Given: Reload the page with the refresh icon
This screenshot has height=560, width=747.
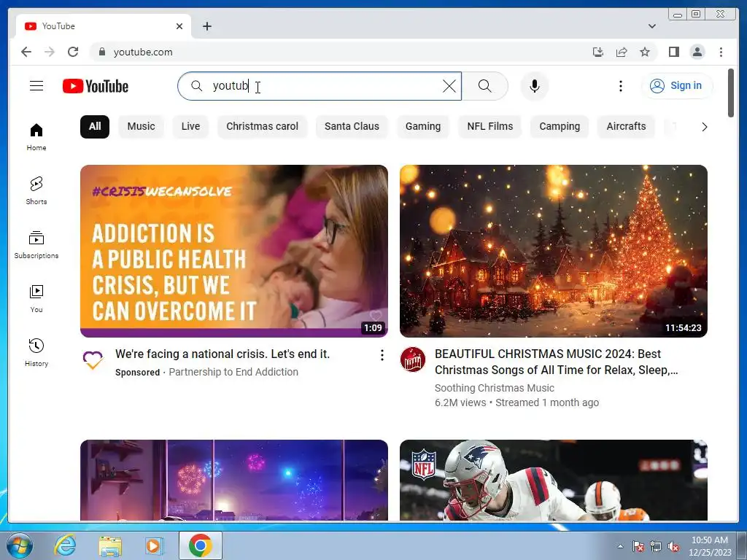Looking at the screenshot, I should (73, 52).
